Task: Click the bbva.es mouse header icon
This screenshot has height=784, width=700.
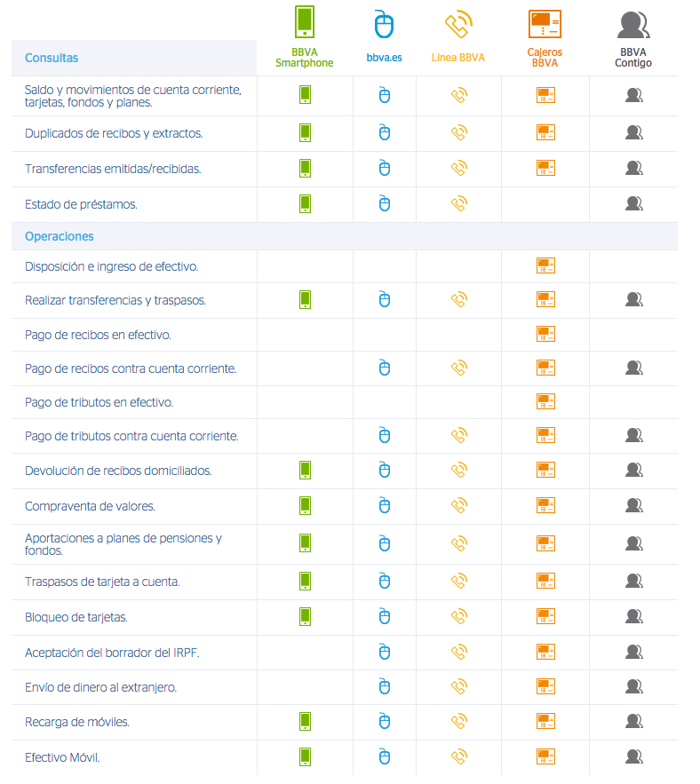Action: 384,24
